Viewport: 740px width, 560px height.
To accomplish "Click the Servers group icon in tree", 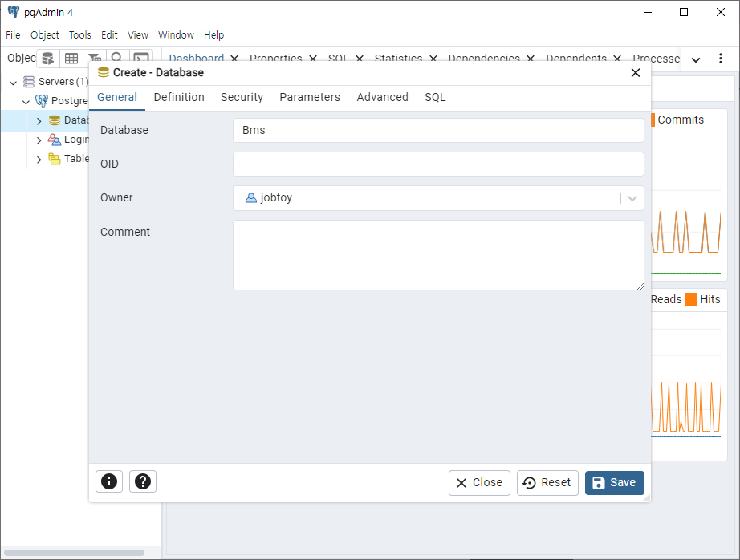I will pos(29,82).
